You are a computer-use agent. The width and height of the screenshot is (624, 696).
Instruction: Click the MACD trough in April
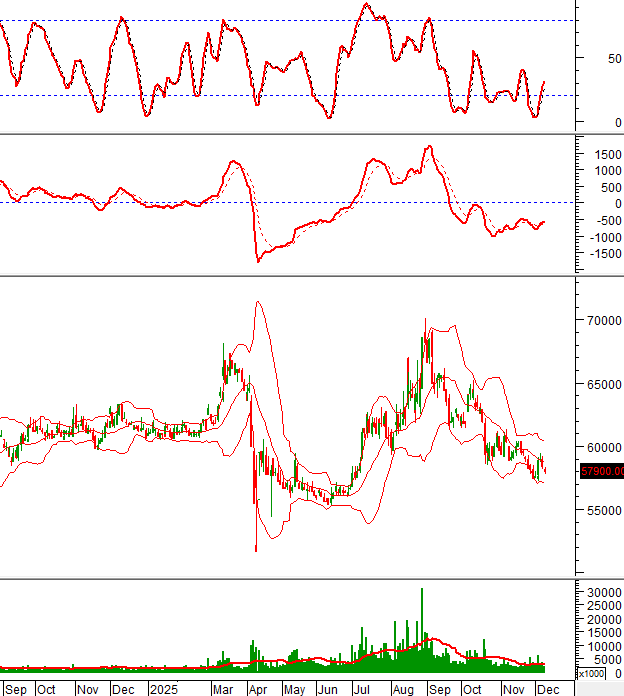258,260
